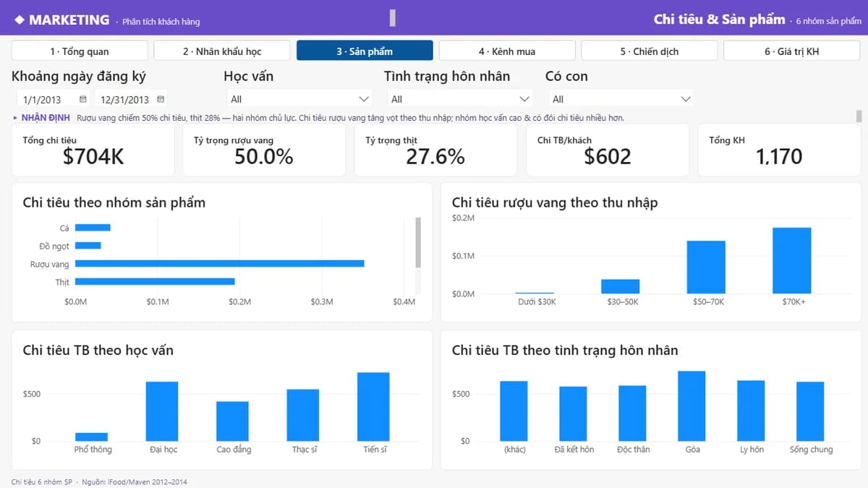Expand the Tình trạng hôn nhân dropdown
The height and width of the screenshot is (488, 868).
pos(524,99)
